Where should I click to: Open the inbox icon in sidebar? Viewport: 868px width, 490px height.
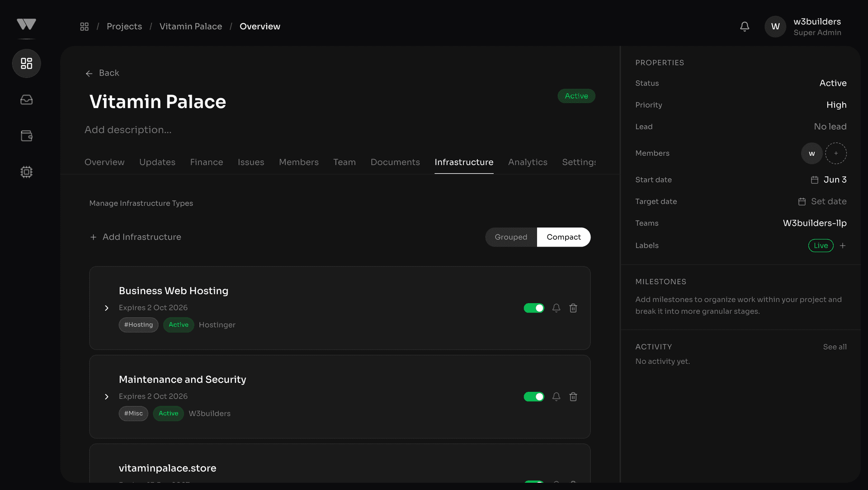[x=26, y=100]
